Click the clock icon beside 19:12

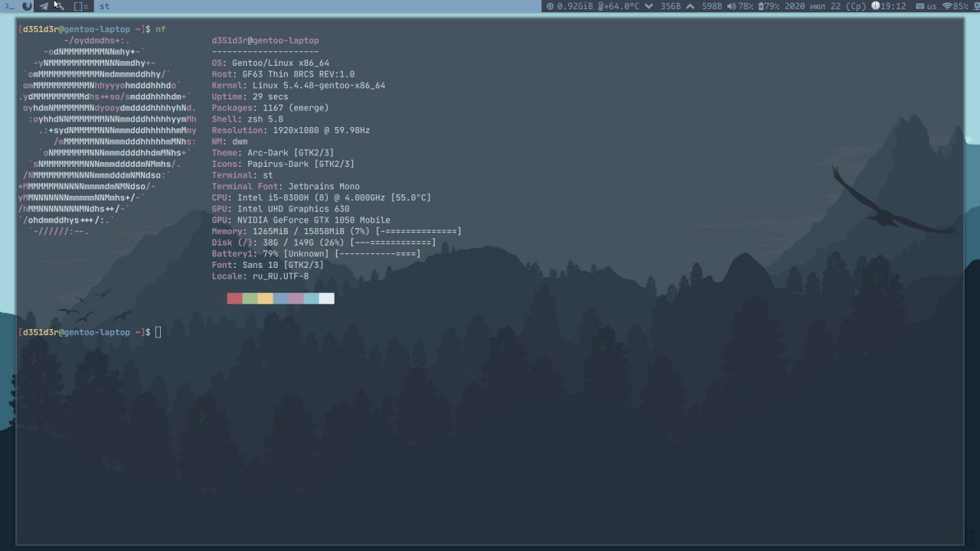(x=876, y=6)
